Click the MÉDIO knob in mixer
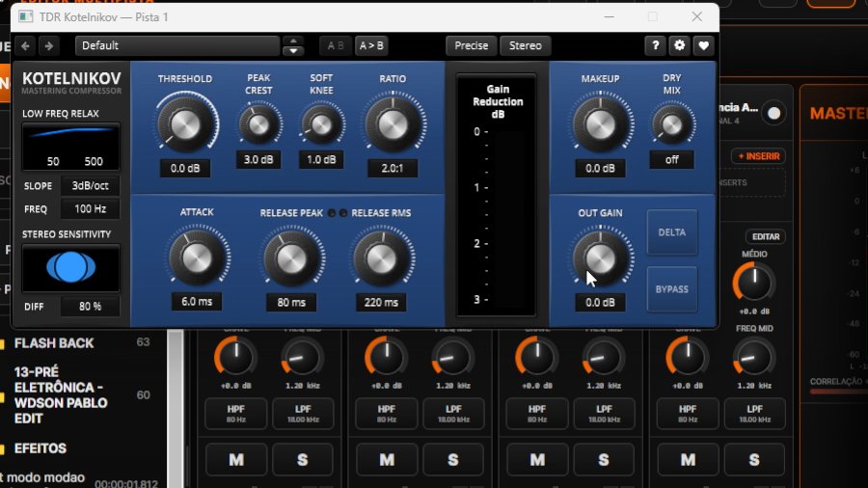 753,283
